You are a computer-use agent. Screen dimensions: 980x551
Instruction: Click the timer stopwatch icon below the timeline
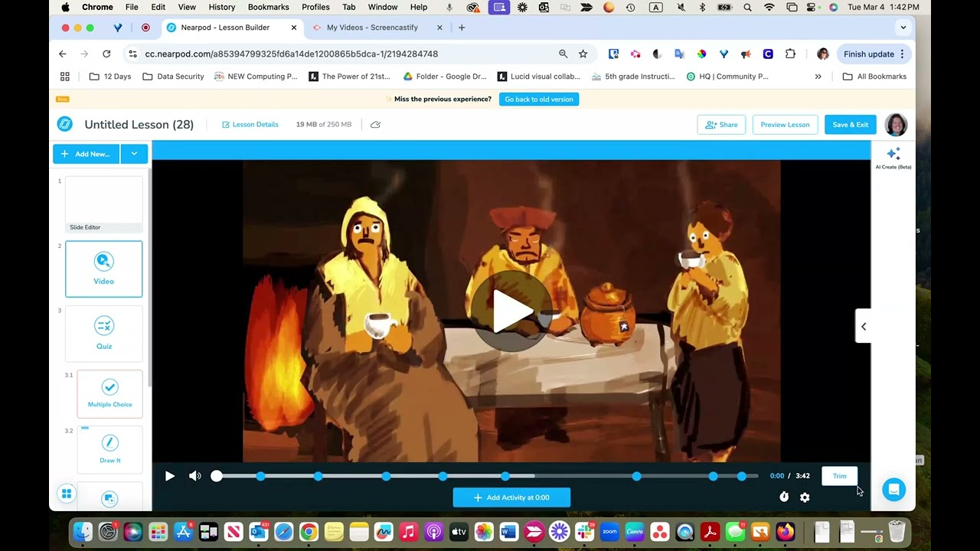(x=784, y=497)
